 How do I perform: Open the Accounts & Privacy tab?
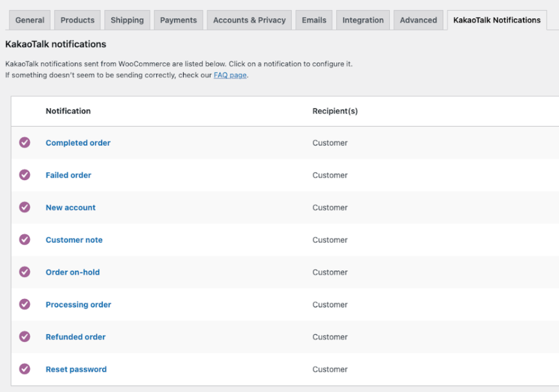249,20
